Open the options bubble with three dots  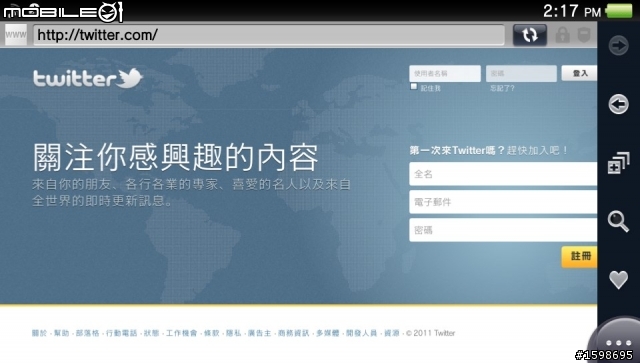coord(618,342)
